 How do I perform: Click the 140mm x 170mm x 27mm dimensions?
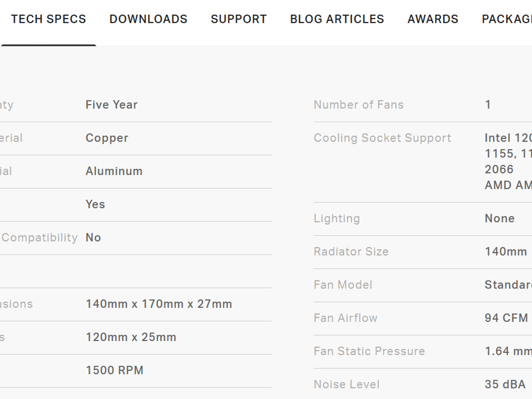click(x=159, y=304)
